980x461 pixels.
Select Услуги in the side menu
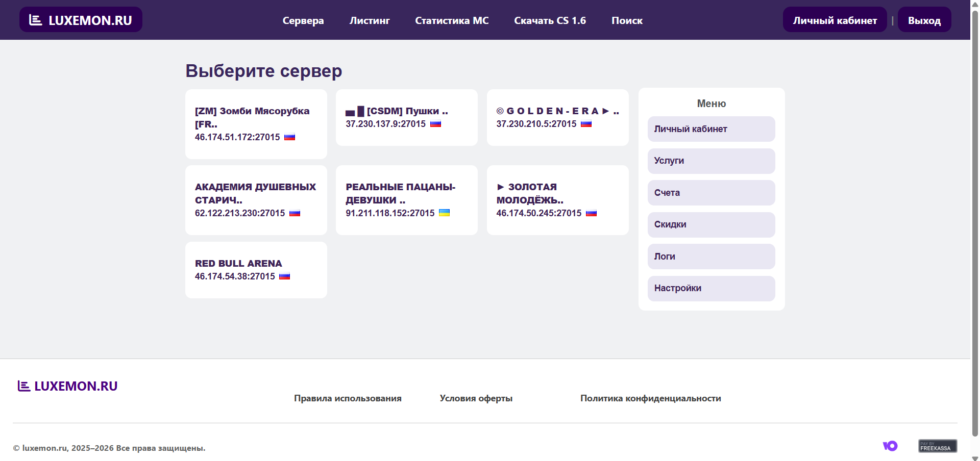[711, 161]
